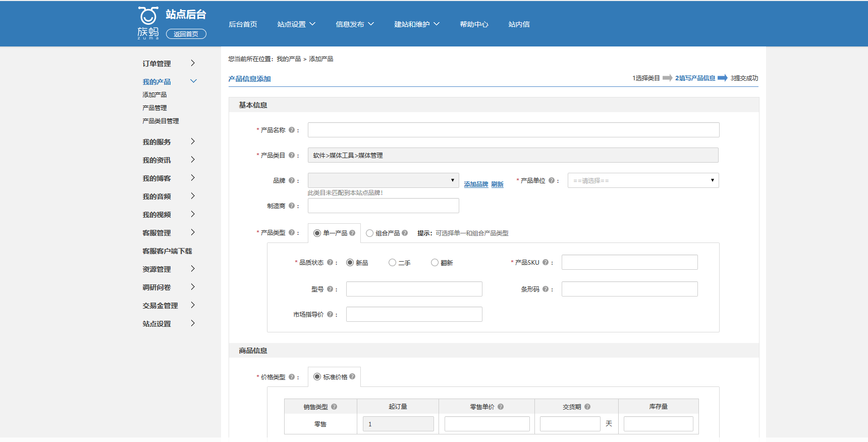The image size is (868, 442).
Task: Click 我的产品 breadcrumb link
Action: coord(289,59)
